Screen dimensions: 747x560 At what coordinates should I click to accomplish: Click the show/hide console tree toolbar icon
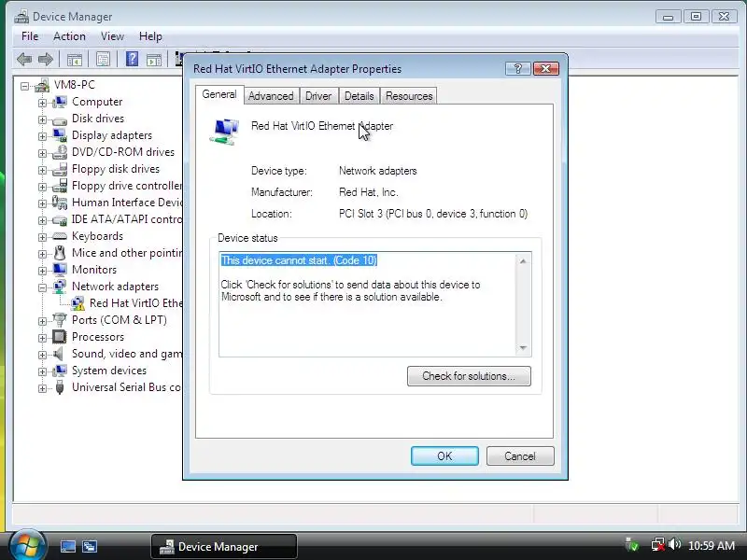click(x=75, y=60)
